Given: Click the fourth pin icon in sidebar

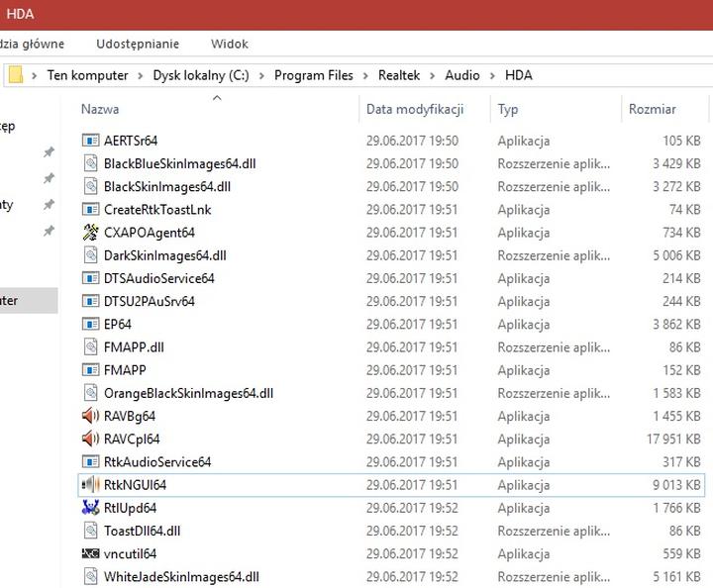Looking at the screenshot, I should coord(49,231).
